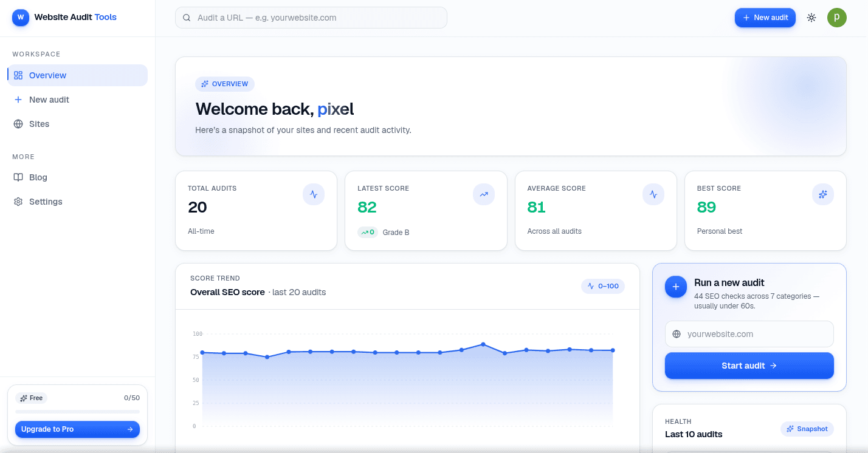Open the Blog sidebar link
Screen dimensions: 868x453
pyautogui.click(x=77, y=177)
